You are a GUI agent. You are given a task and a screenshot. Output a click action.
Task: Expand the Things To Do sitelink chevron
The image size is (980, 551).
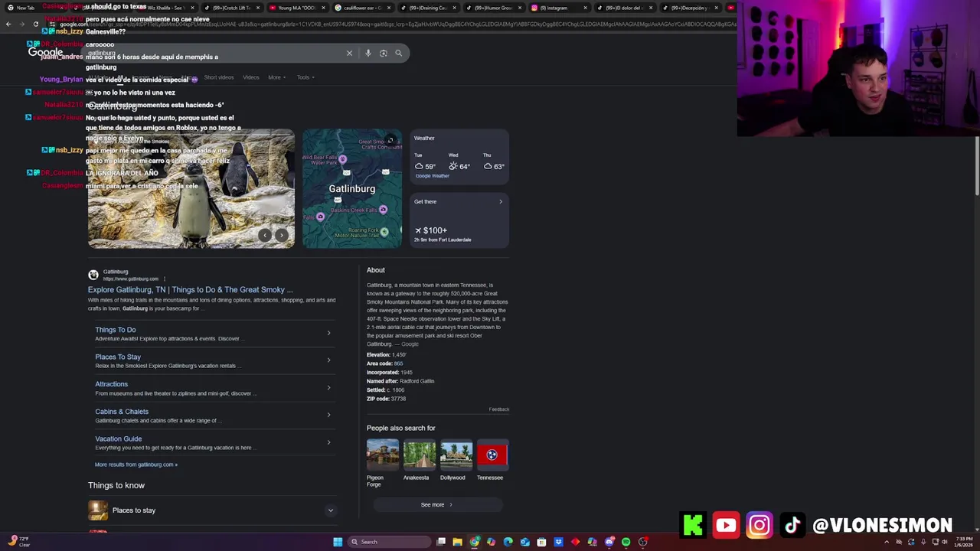click(328, 333)
